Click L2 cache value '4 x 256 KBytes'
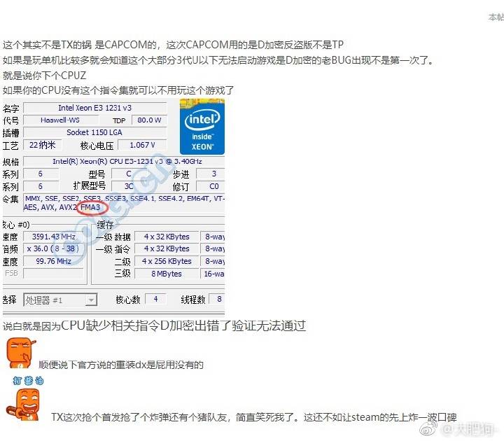The image size is (504, 441). (x=167, y=261)
